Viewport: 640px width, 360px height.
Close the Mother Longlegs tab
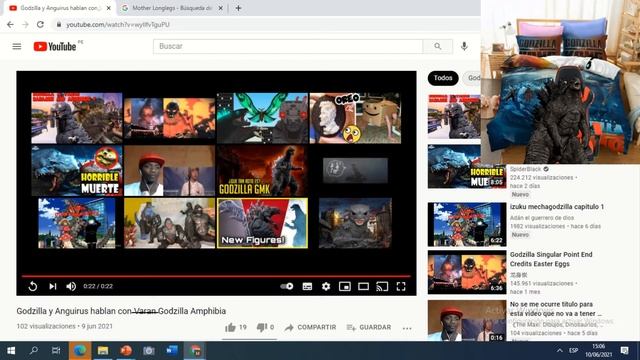point(220,8)
